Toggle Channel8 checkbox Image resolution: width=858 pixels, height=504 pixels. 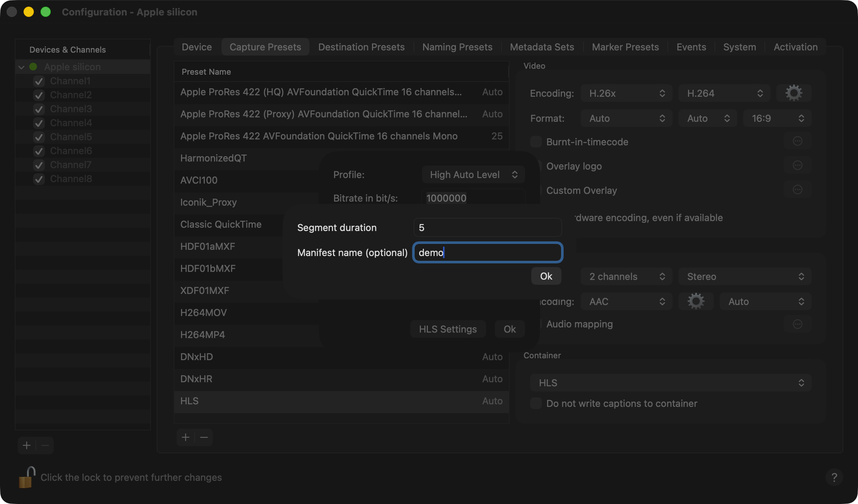point(39,179)
